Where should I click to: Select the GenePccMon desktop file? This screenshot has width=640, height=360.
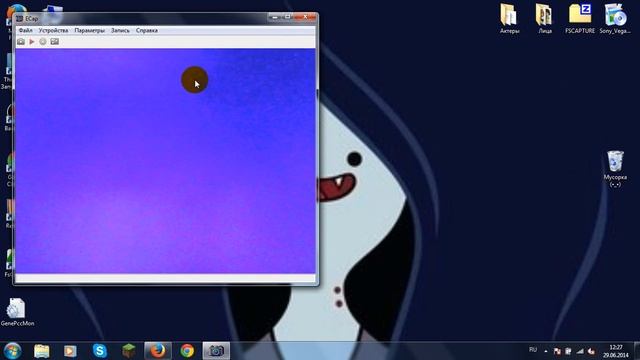[x=17, y=312]
